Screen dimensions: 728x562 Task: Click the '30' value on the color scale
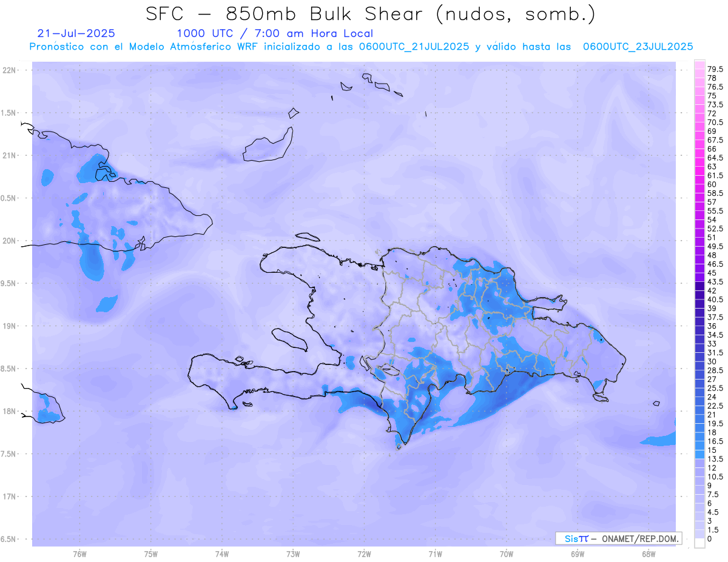click(x=712, y=361)
